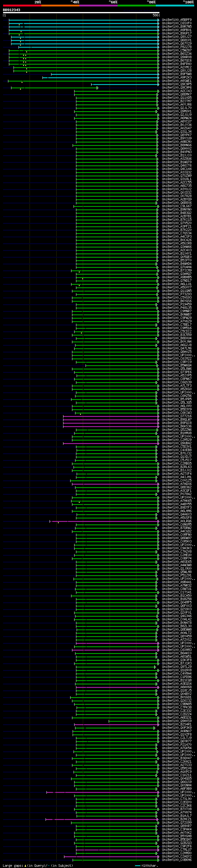Select hit label UniRef100_B9QLW7
The height and width of the screenshot is (868, 197).
pyautogui.click(x=177, y=419)
